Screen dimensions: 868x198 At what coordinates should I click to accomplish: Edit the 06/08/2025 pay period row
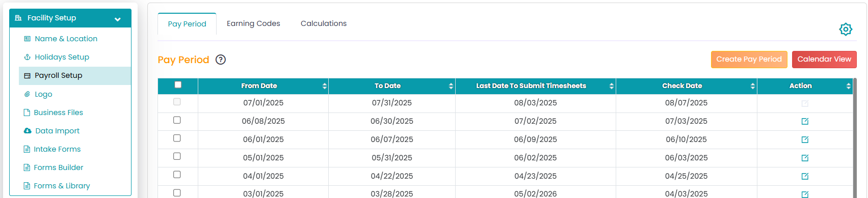pos(805,121)
